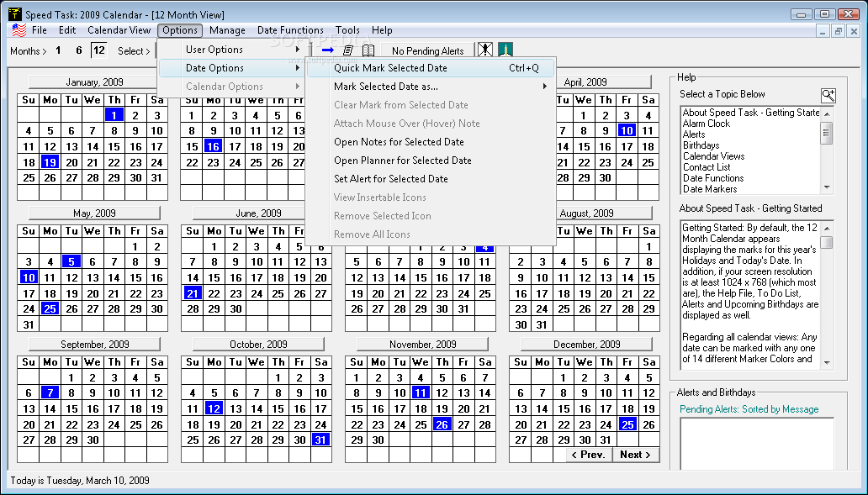Click the Speed Task title bar icon
Screen dimensions: 868x495
click(x=15, y=13)
